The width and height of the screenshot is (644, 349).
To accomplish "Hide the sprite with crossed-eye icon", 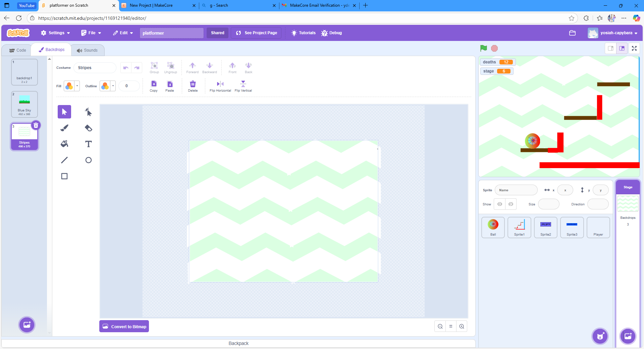I will point(511,204).
